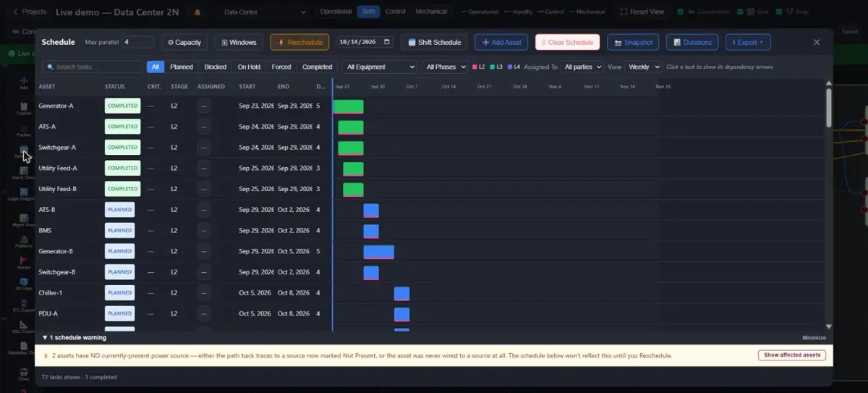Click the COMPLETED status badge for ATS-A
This screenshot has height=393, width=868.
pyautogui.click(x=122, y=127)
